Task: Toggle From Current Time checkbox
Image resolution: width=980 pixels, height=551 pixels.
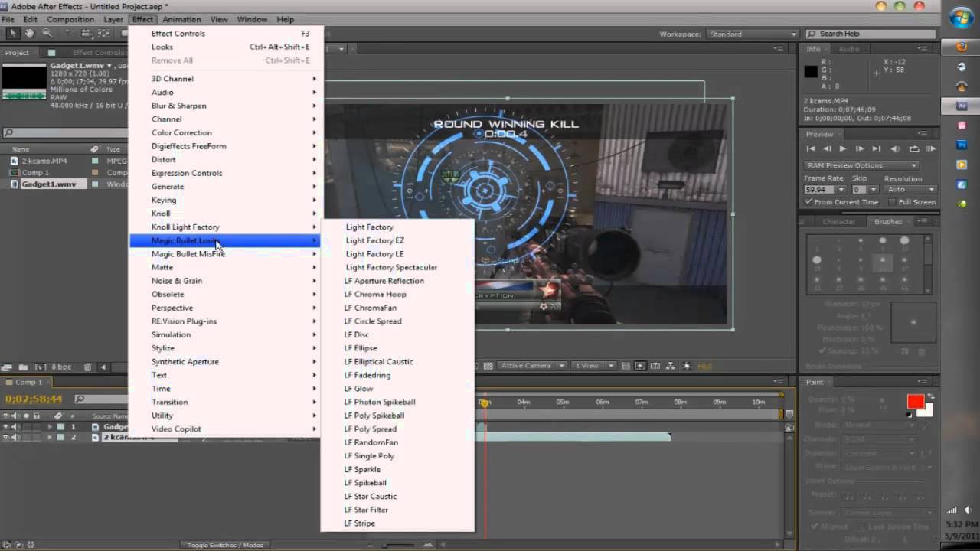Action: (x=808, y=202)
